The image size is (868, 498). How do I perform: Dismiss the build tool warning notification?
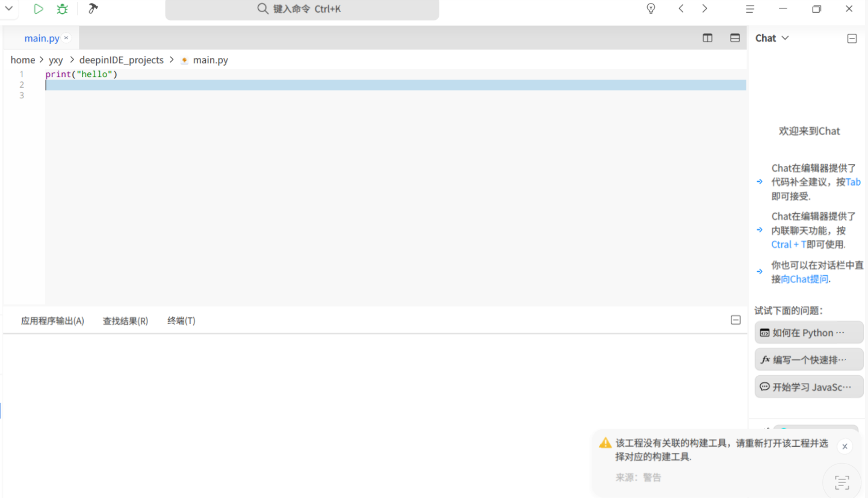coord(845,446)
